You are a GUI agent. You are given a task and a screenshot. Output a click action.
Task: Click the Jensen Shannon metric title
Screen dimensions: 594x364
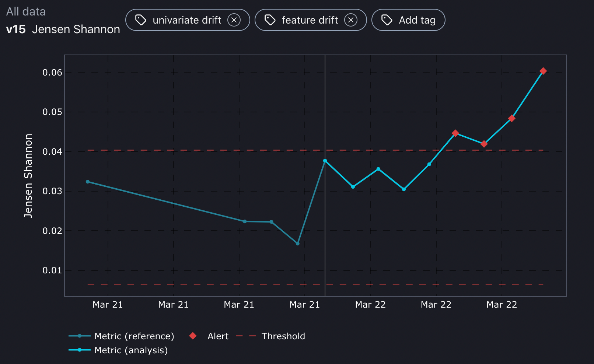coord(76,29)
